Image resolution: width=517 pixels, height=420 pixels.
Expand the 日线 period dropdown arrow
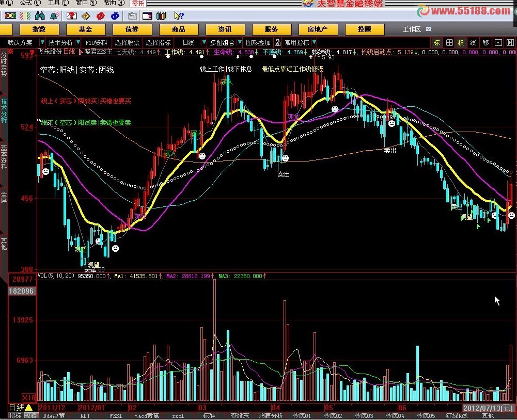204,42
